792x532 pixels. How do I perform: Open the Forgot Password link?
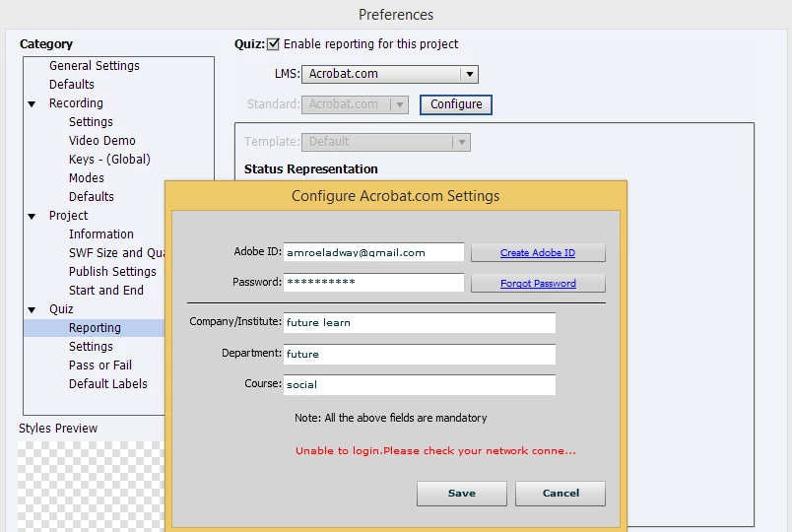(x=538, y=284)
